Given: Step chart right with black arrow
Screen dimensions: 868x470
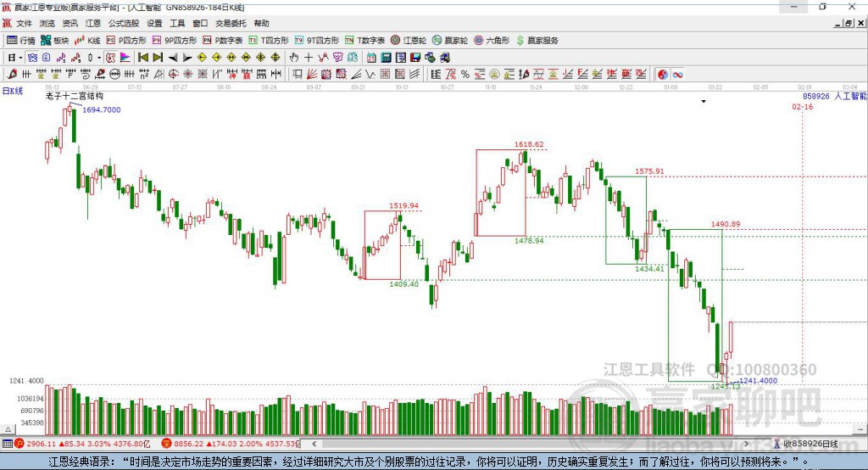Looking at the screenshot, I should (x=187, y=58).
